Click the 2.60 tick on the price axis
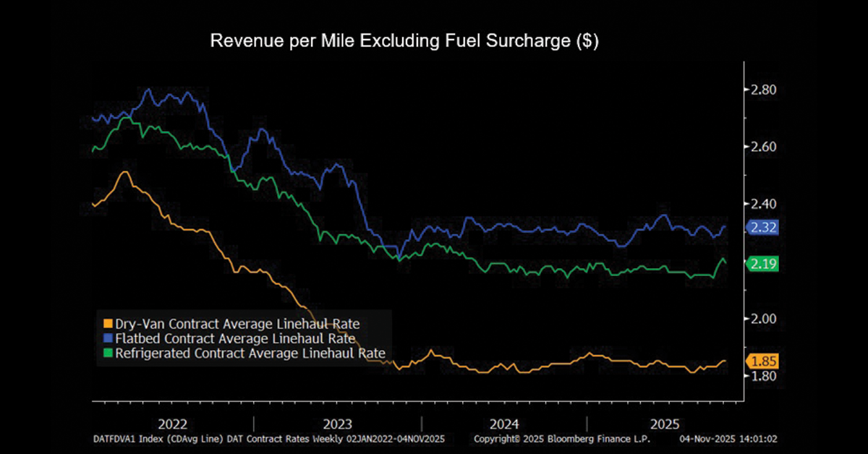868x454 pixels. (765, 147)
